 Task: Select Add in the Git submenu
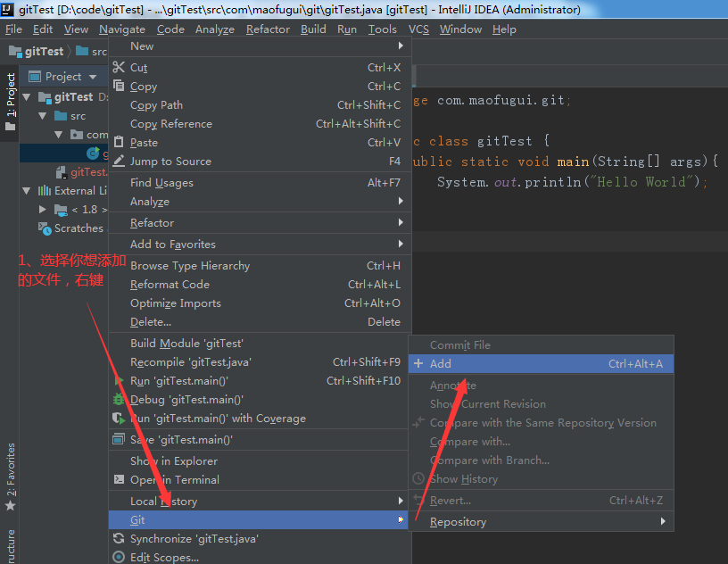point(541,363)
